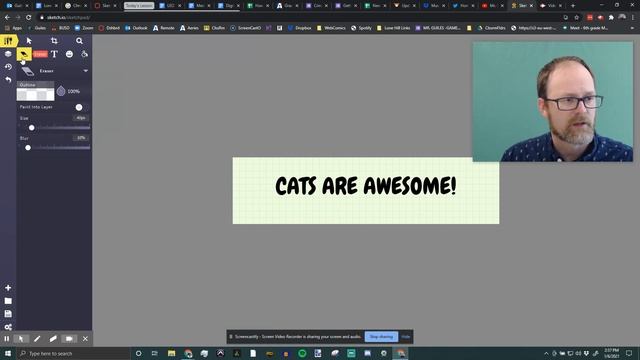Close the Screencastify recording toolbar
640x360 pixels.
pos(85,339)
